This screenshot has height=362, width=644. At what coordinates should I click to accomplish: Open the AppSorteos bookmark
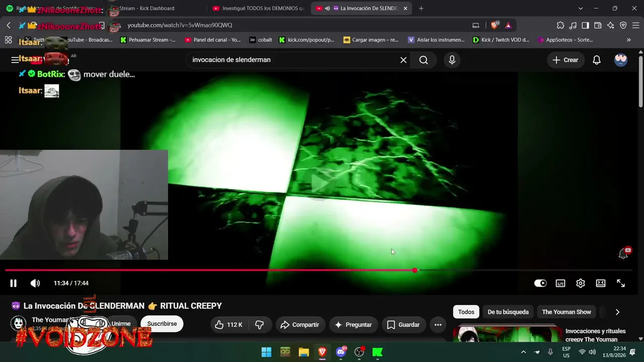pyautogui.click(x=566, y=40)
